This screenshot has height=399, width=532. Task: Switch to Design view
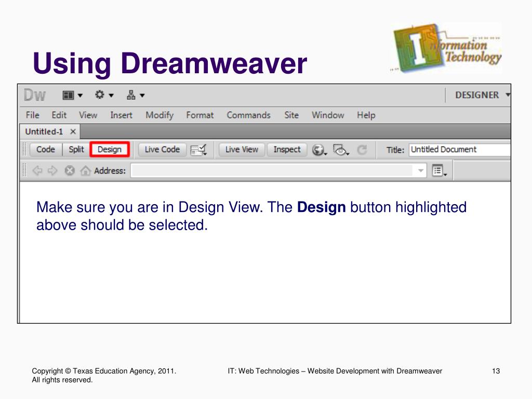click(110, 150)
